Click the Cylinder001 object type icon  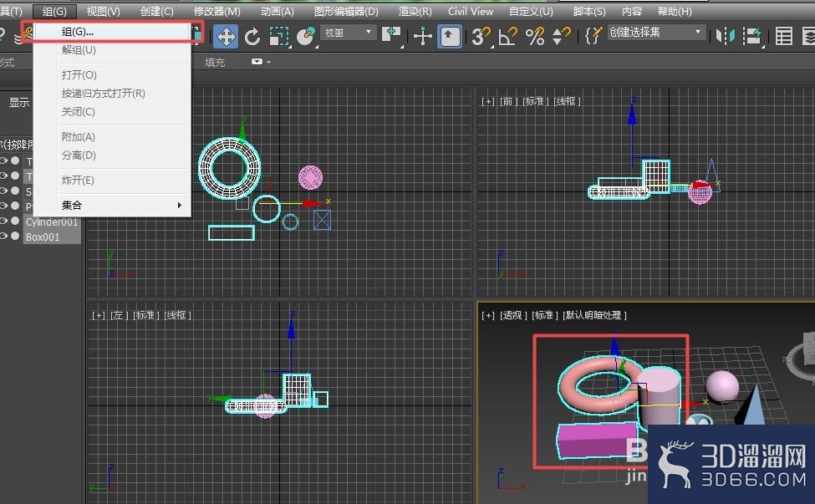pyautogui.click(x=16, y=221)
